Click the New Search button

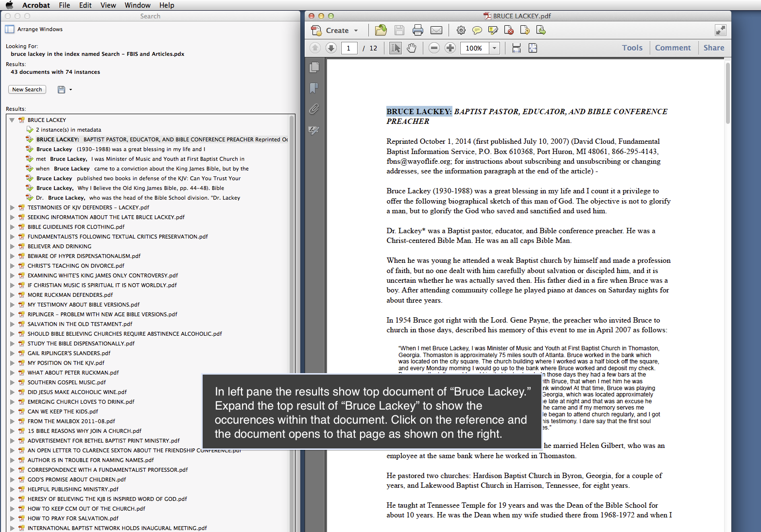tap(27, 89)
